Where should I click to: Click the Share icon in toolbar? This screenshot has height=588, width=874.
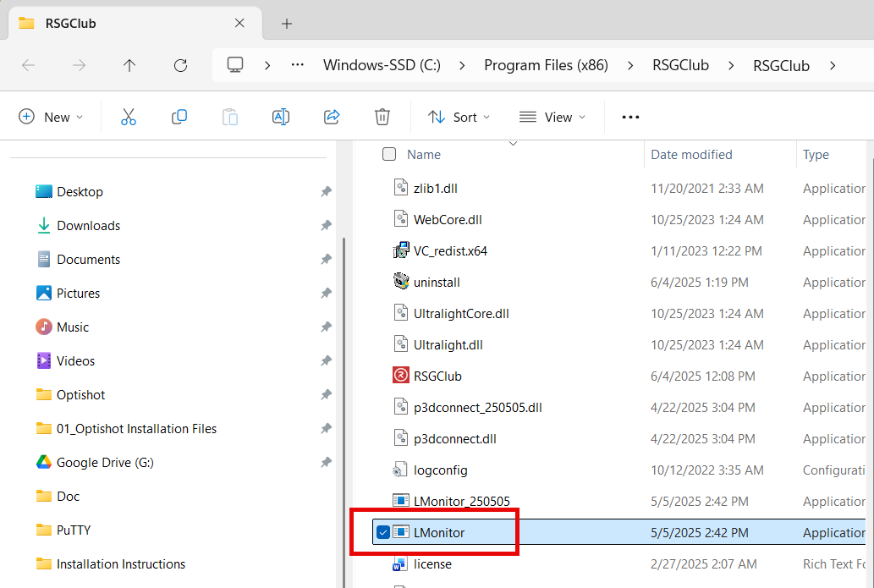(332, 117)
